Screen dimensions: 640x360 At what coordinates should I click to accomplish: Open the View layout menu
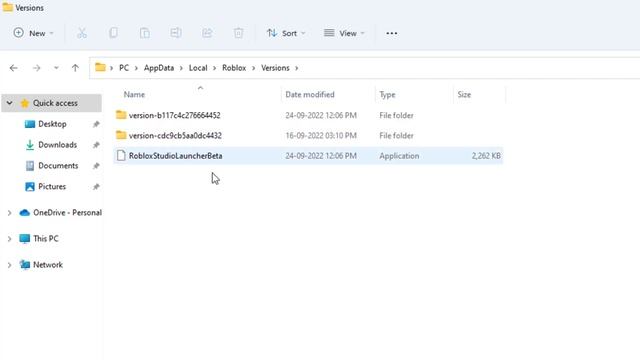tap(344, 33)
